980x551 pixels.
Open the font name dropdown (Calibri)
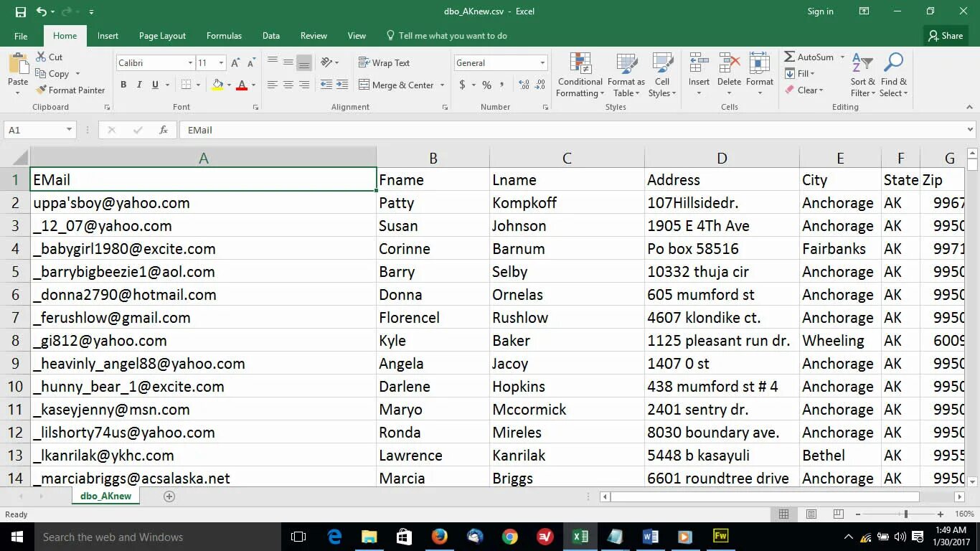190,63
